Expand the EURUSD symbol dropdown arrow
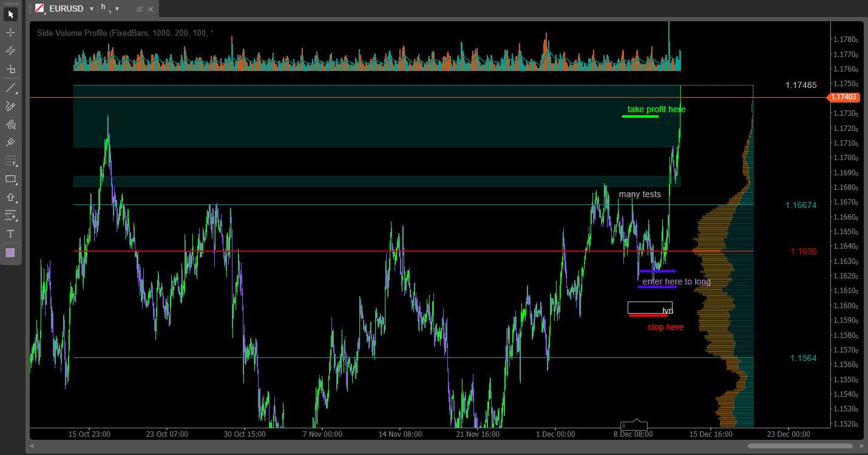 (x=91, y=9)
